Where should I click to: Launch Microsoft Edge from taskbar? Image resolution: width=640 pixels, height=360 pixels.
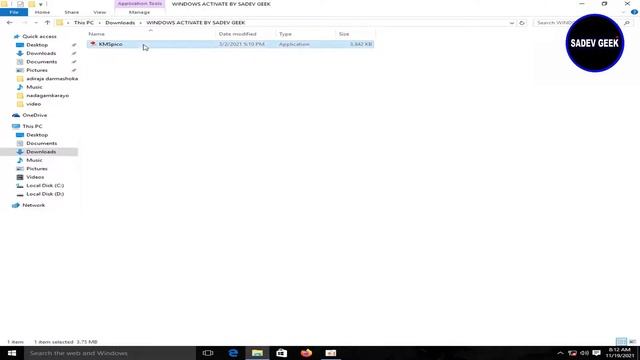(233, 353)
